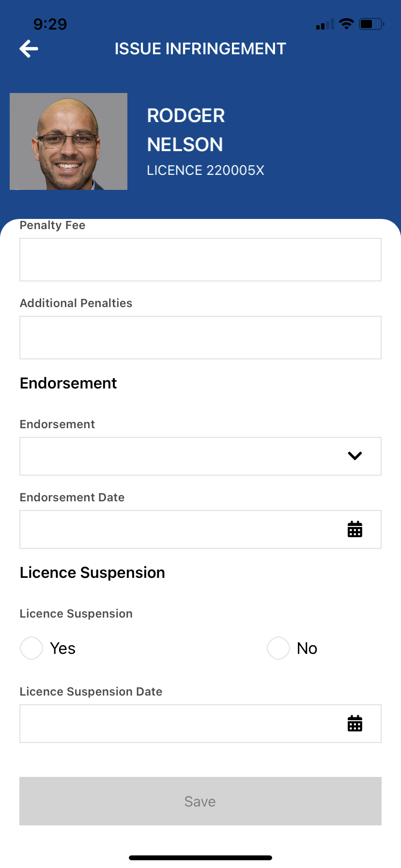Tap Rodger Nelson's profile photo

coord(68,141)
